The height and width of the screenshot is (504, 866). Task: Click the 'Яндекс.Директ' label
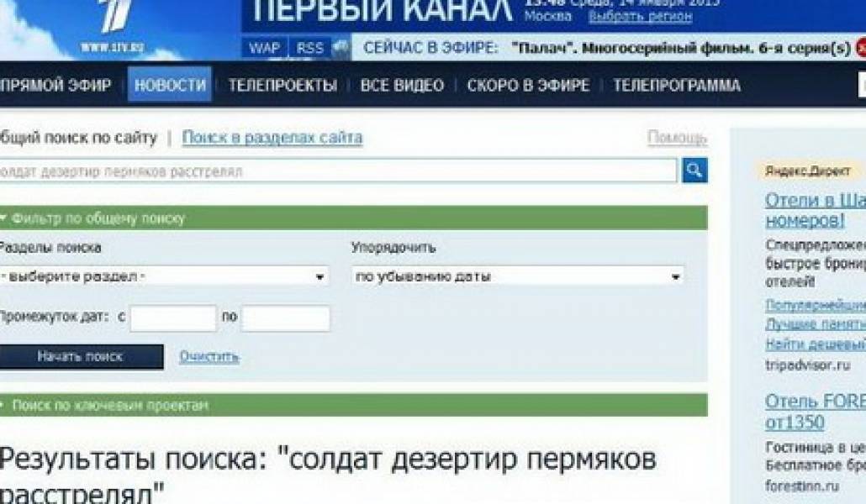point(807,171)
